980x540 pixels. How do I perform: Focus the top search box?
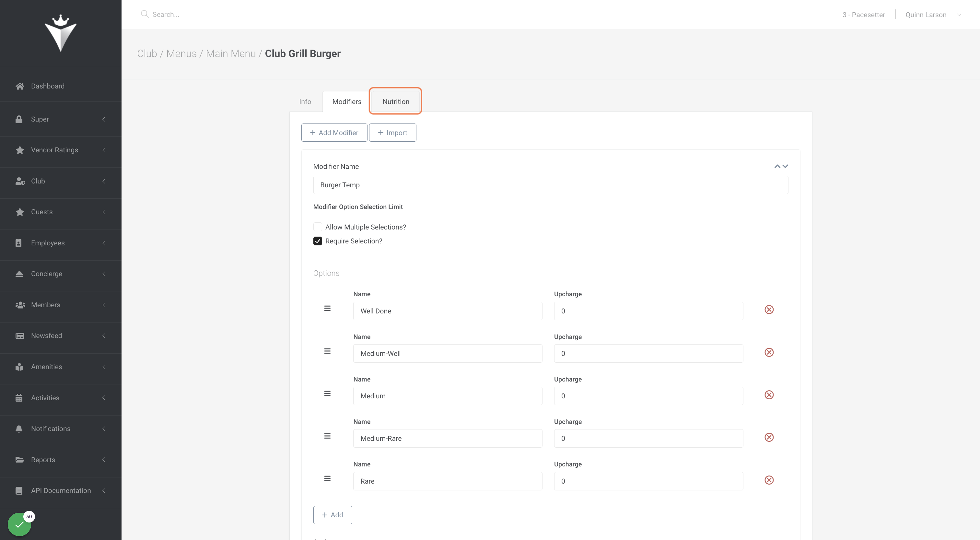[x=166, y=15]
